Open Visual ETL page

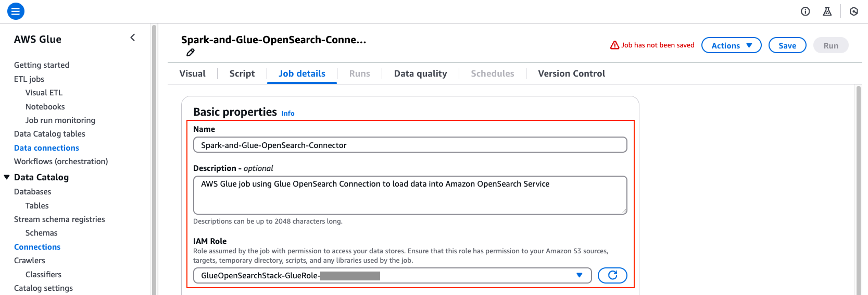[x=44, y=93]
